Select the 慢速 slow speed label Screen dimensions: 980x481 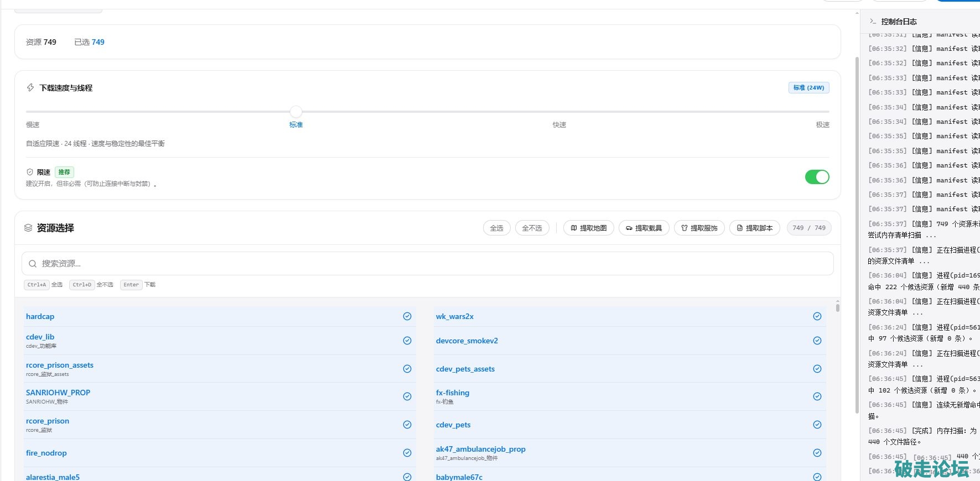pos(33,125)
